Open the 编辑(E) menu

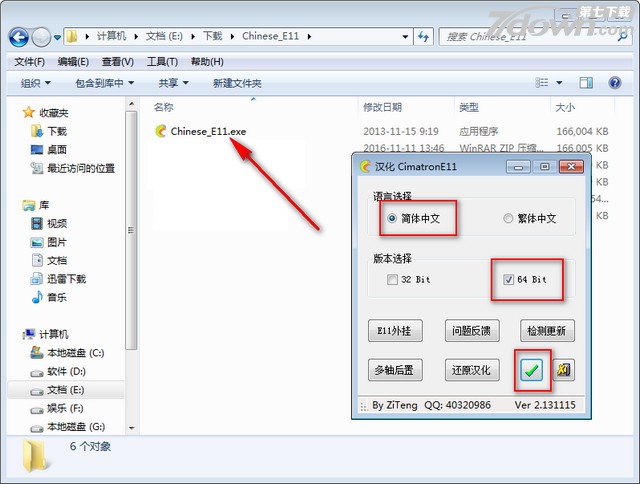[73, 62]
